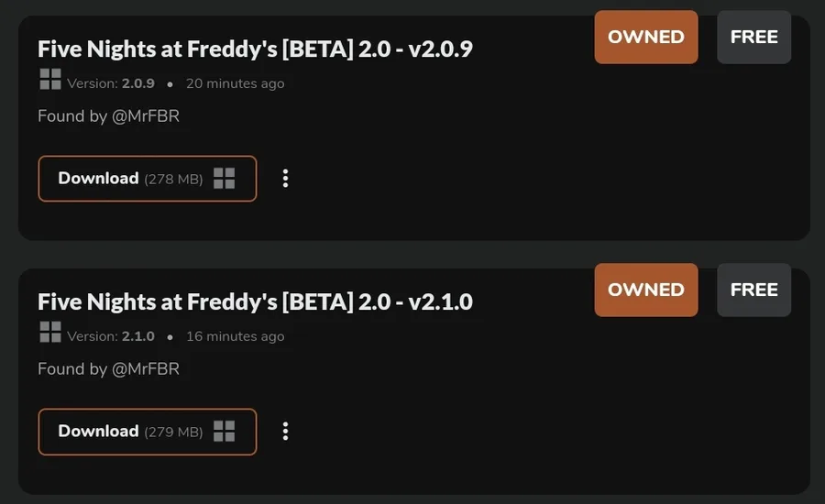Select the FREE tag on the v2.0.9 card
This screenshot has height=504, width=825.
point(753,38)
